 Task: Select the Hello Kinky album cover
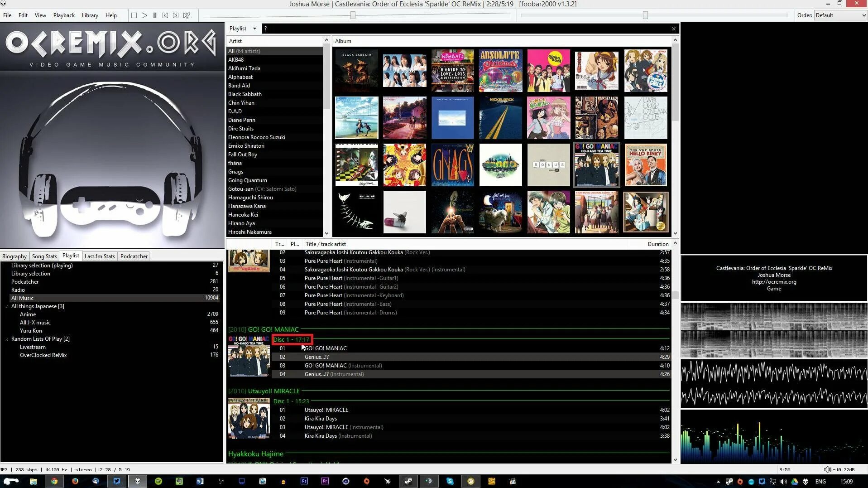646,165
